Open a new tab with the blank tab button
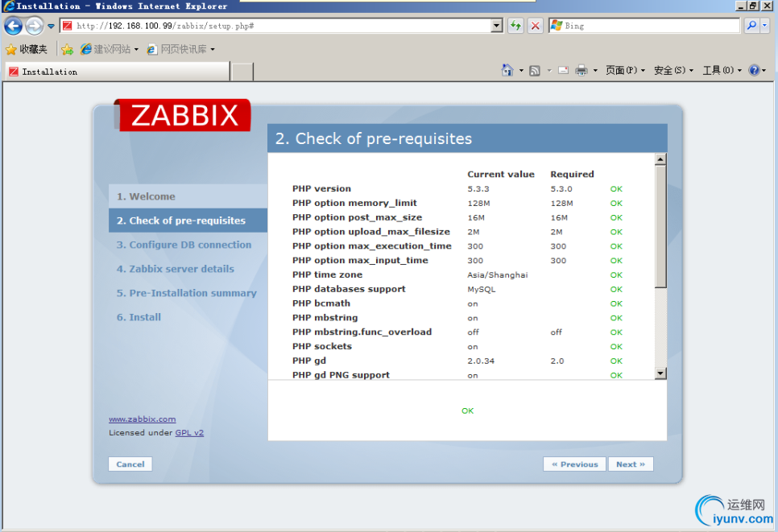Screen dimensions: 778x532 point(242,72)
